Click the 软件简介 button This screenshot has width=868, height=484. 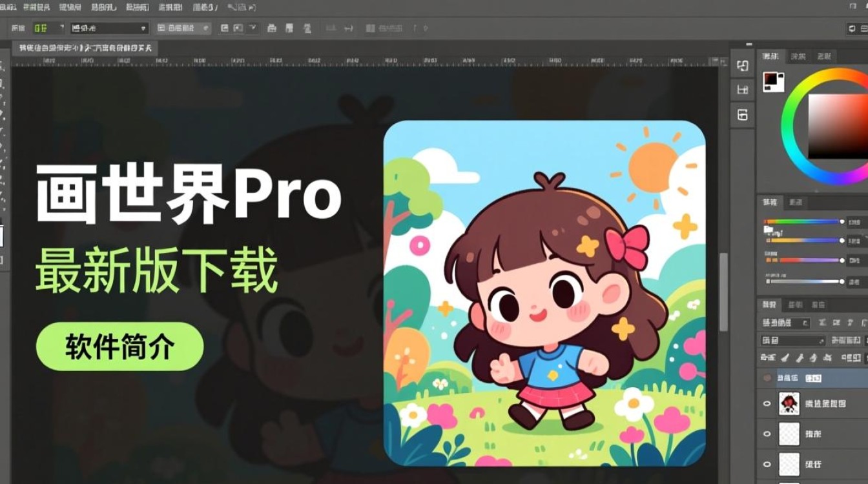pos(119,347)
